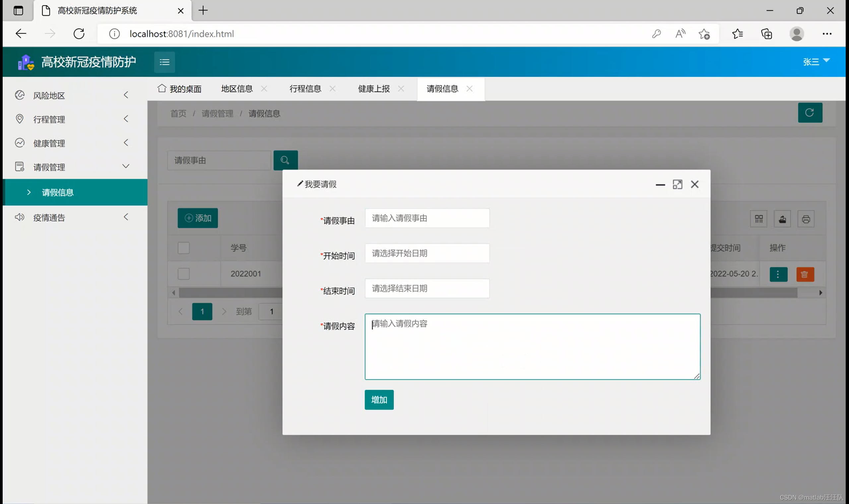Click the 开始时间 date input field
The height and width of the screenshot is (504, 849).
[427, 253]
